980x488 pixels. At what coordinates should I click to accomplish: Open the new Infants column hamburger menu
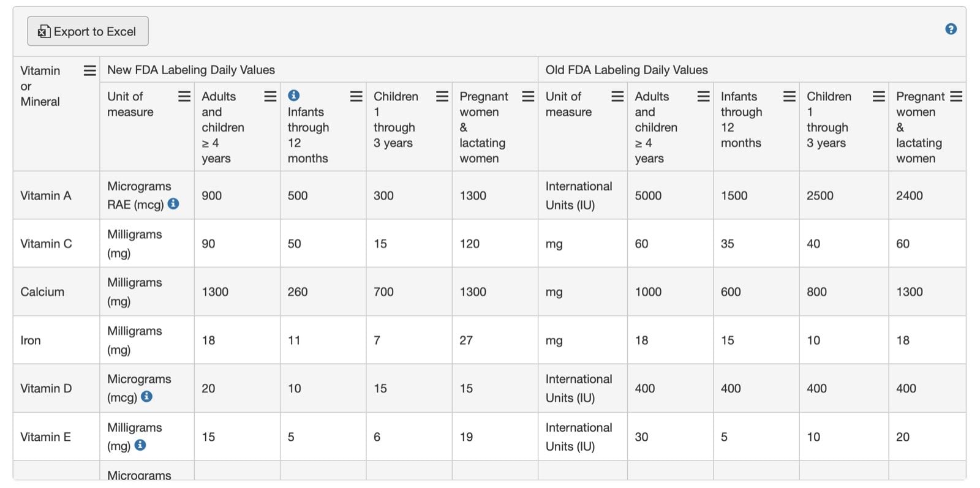pos(356,96)
